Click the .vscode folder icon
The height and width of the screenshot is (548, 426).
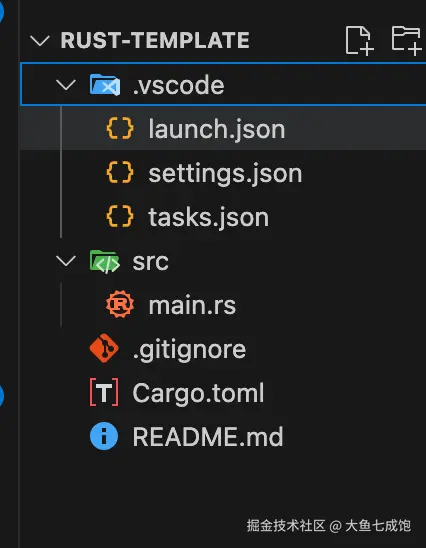click(105, 85)
